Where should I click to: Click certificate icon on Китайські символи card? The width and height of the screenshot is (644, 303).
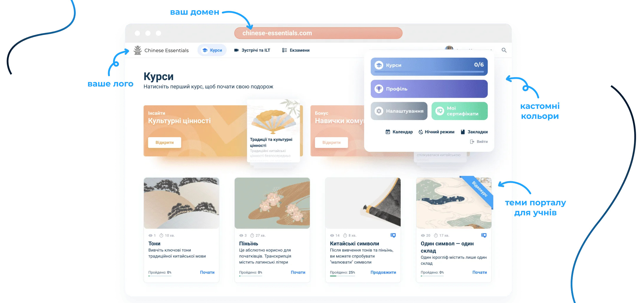coord(393,235)
